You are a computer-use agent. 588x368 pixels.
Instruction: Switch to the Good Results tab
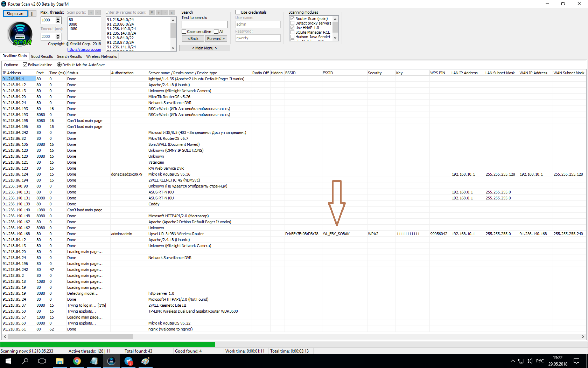click(x=42, y=56)
